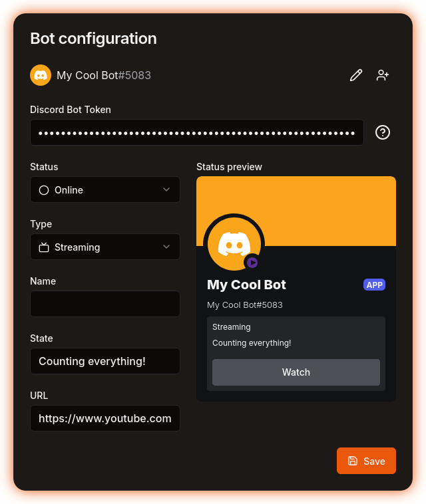Open the Status dropdown showing Online
Viewport: 426px width, 504px height.
(105, 189)
